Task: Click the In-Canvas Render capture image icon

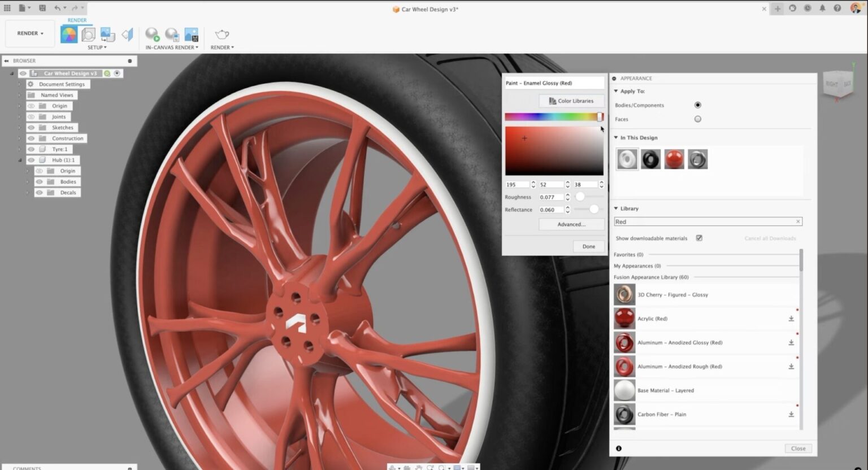Action: click(x=191, y=34)
